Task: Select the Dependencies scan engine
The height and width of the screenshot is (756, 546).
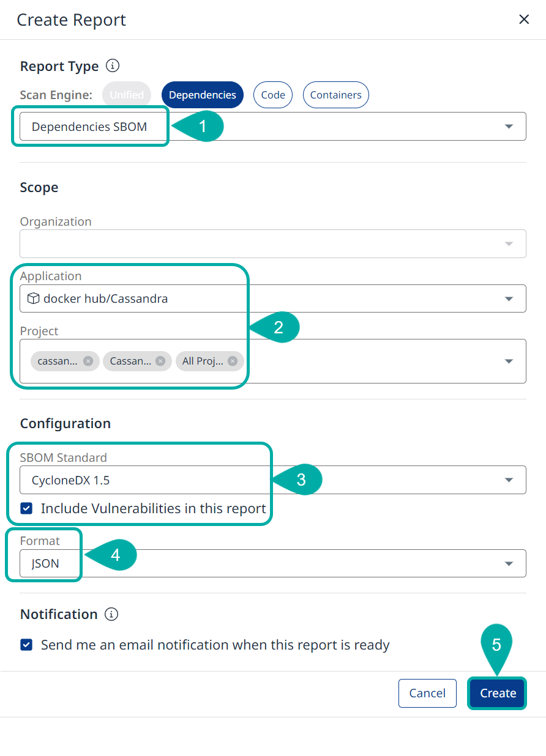Action: point(202,95)
